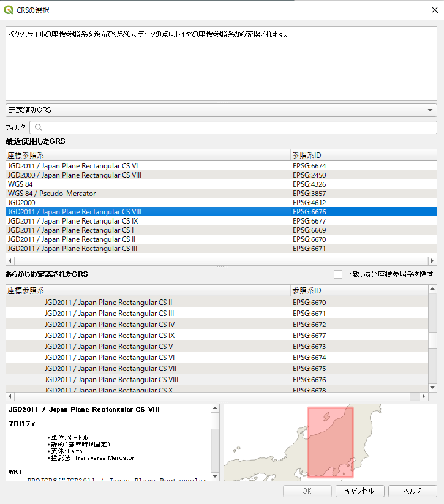Sort recent list by 座標参照系 column header

tap(147, 156)
